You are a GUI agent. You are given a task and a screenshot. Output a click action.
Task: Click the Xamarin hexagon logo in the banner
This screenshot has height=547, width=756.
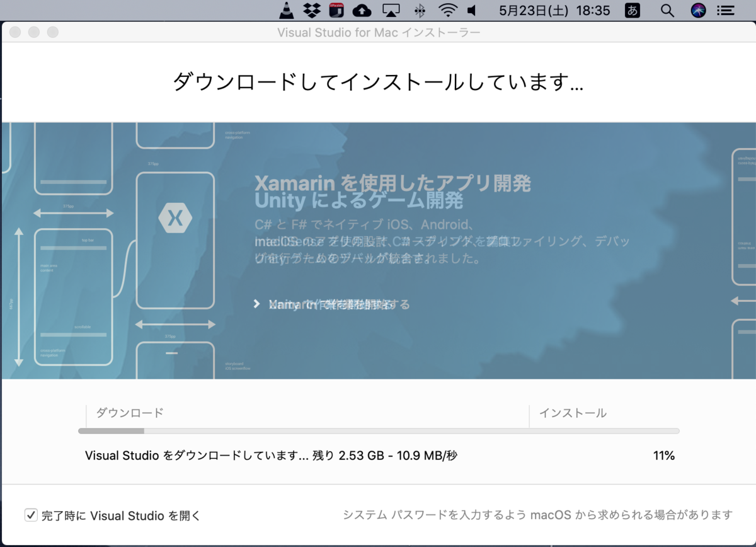[175, 217]
